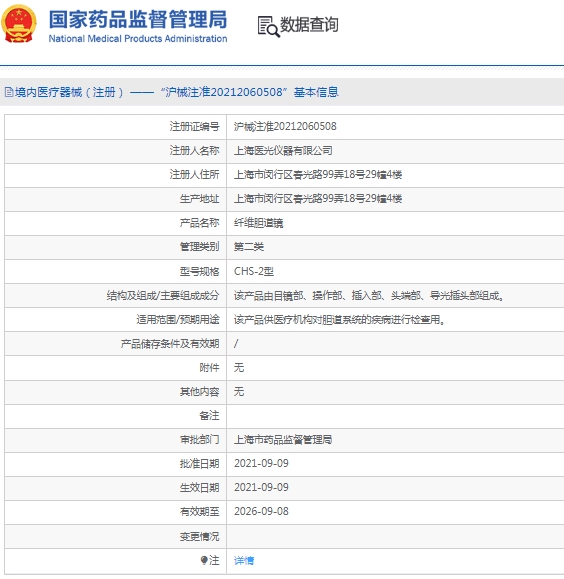
Task: Select model specification CHS-2型
Action: [x=254, y=271]
